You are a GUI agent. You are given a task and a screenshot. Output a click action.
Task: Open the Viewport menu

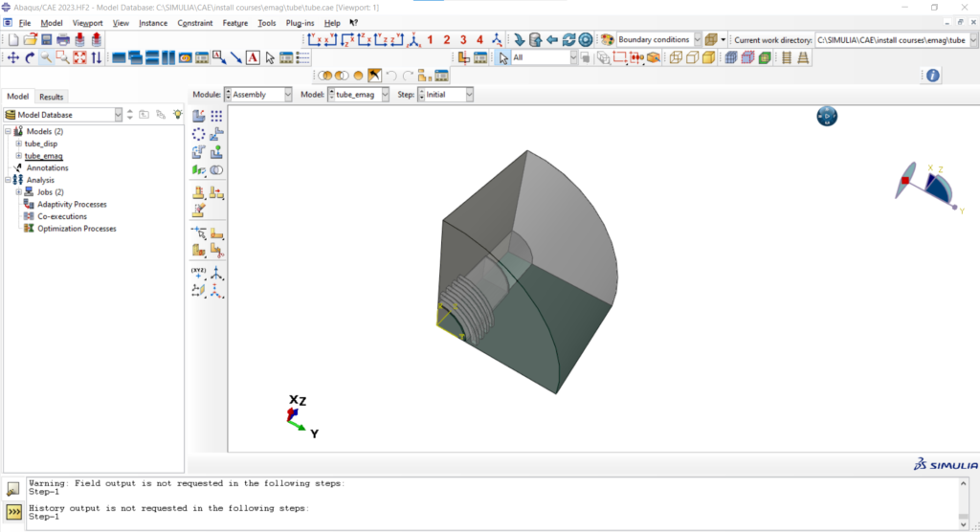[87, 23]
